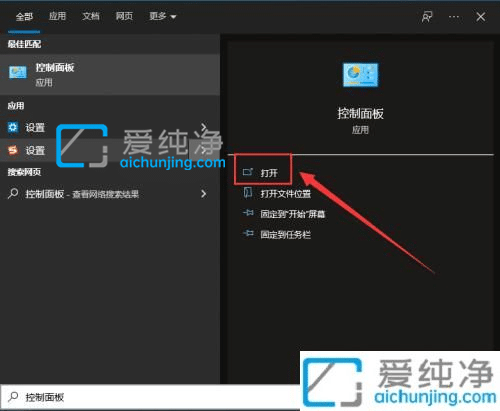Expand arrow next to blue 设置 result
The width and height of the screenshot is (500, 411).
[204, 127]
